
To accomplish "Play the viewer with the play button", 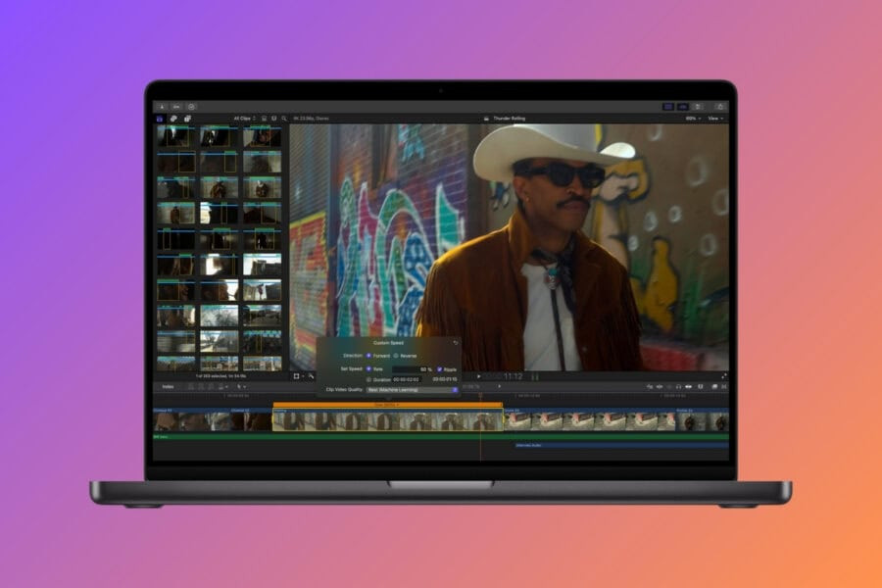I will [x=478, y=376].
